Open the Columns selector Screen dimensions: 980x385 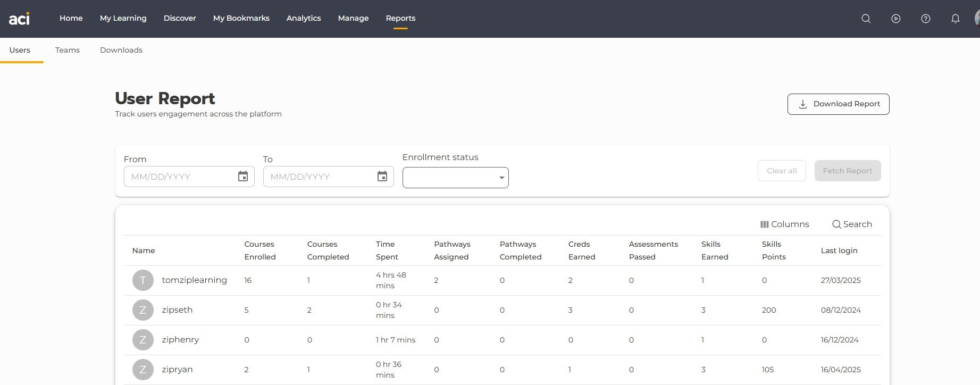click(x=784, y=224)
